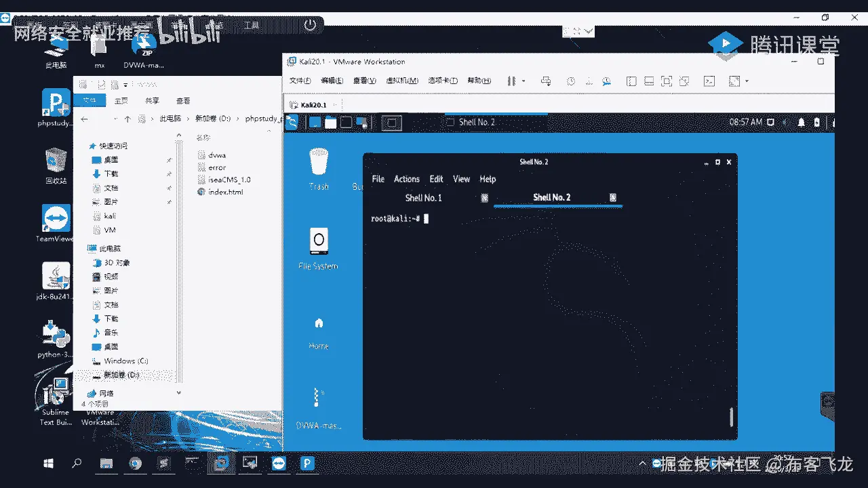
Task: Open VMware 编辑(E) menu
Action: (332, 81)
